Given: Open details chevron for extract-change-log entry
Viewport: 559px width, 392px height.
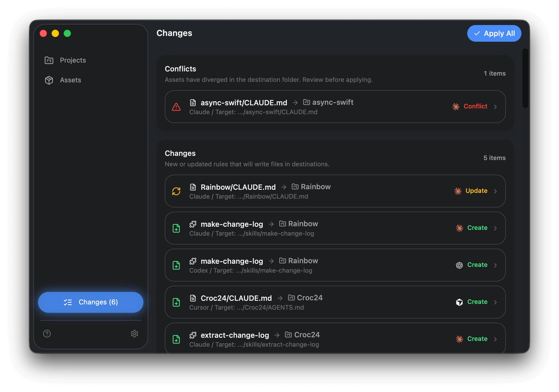Looking at the screenshot, I should 496,339.
